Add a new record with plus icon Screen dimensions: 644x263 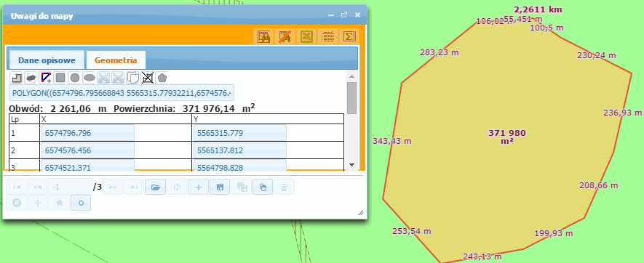[x=199, y=187]
